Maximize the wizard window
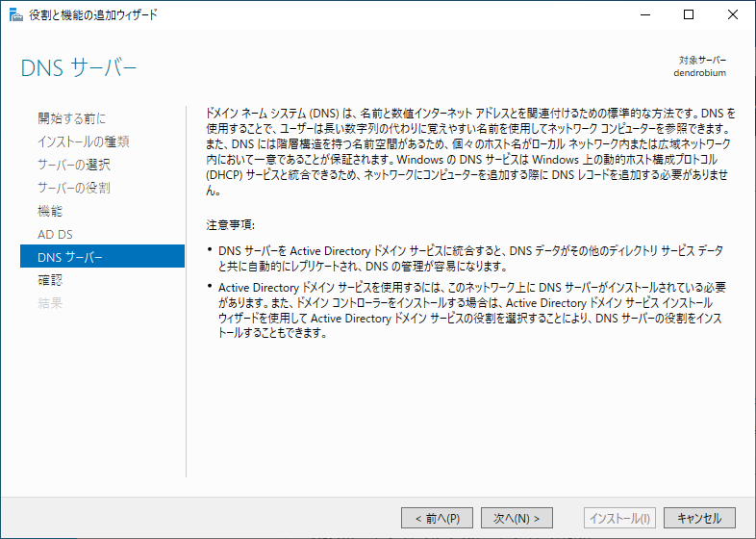This screenshot has width=756, height=539. point(690,14)
